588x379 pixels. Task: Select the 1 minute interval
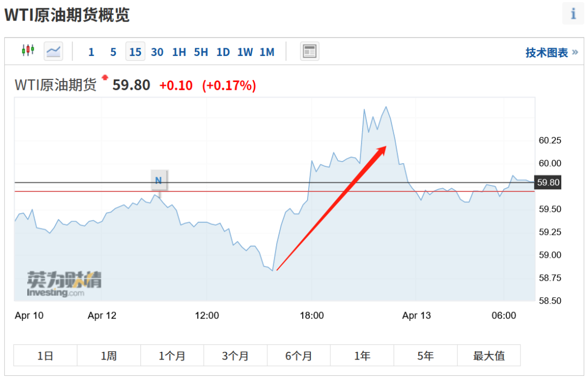[91, 52]
